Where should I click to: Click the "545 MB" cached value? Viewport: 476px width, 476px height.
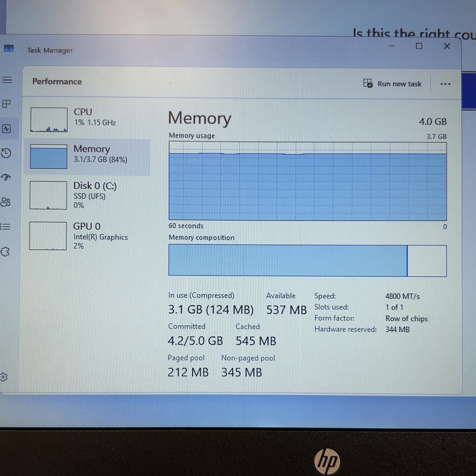pyautogui.click(x=256, y=341)
